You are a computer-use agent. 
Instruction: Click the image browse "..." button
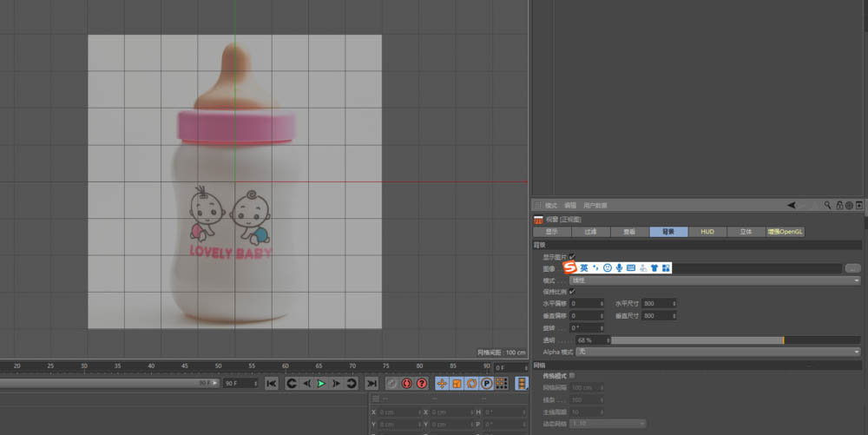852,268
